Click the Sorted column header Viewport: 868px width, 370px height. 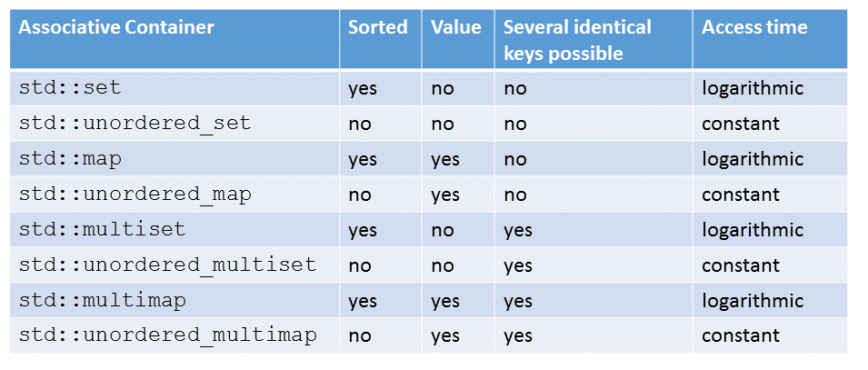pos(377,27)
